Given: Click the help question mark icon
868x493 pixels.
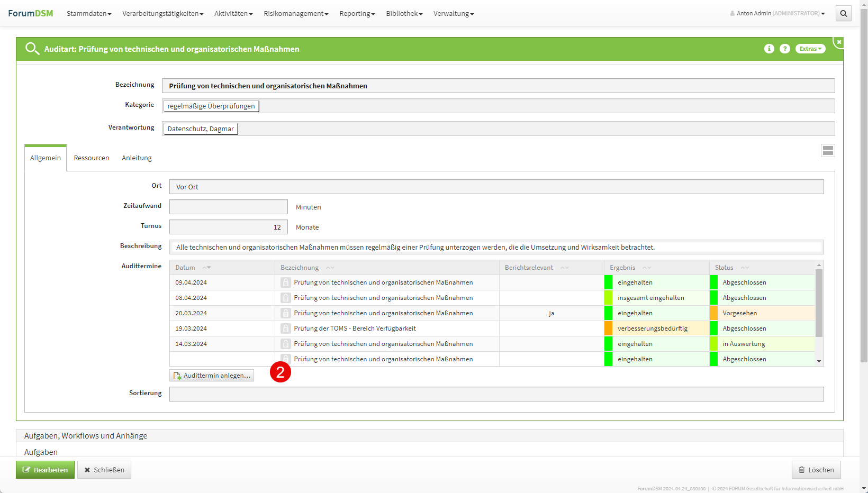Looking at the screenshot, I should coord(785,49).
